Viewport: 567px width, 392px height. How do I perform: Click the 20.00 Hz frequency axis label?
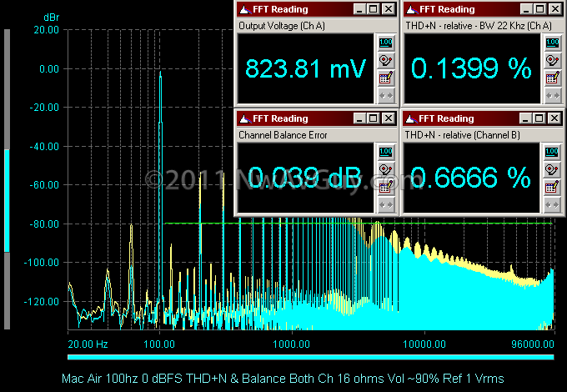coord(88,344)
